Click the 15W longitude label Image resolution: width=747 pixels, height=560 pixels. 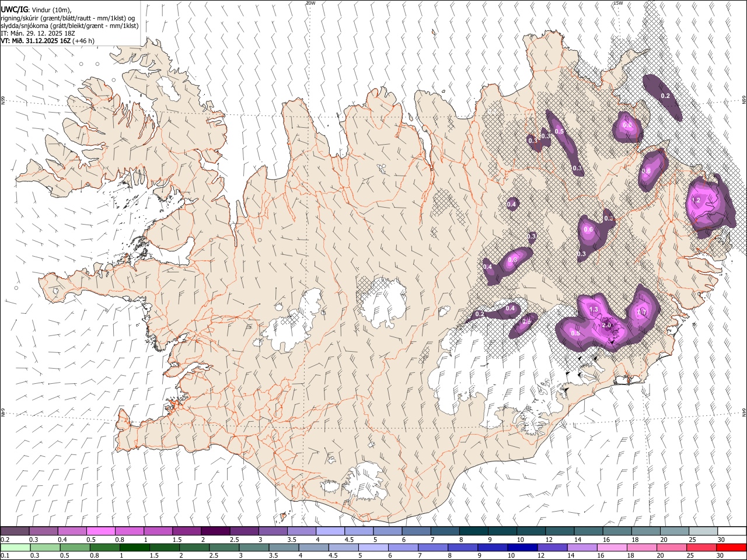pyautogui.click(x=618, y=3)
